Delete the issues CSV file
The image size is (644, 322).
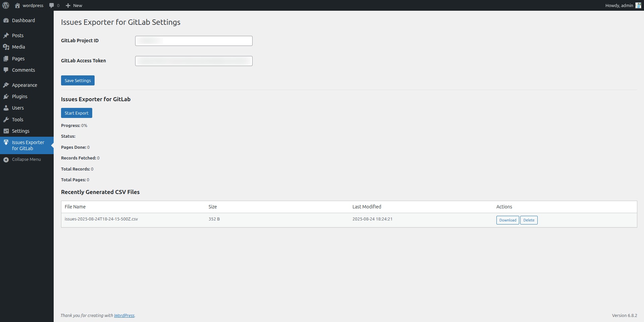pyautogui.click(x=529, y=220)
